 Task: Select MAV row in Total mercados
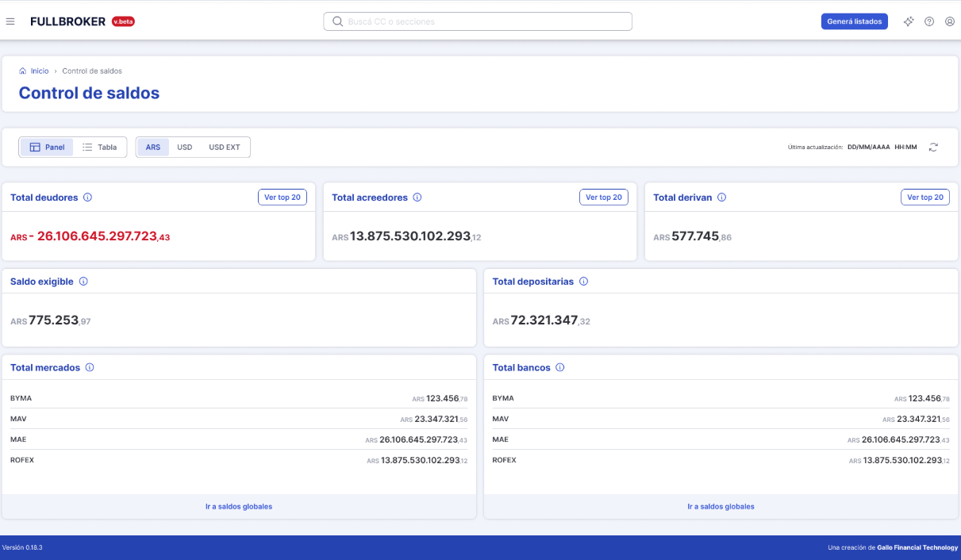pos(239,419)
